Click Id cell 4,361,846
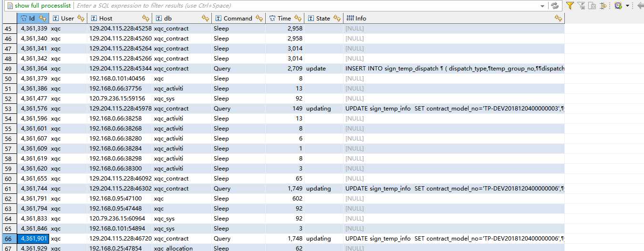This screenshot has height=251, width=644. (33, 229)
